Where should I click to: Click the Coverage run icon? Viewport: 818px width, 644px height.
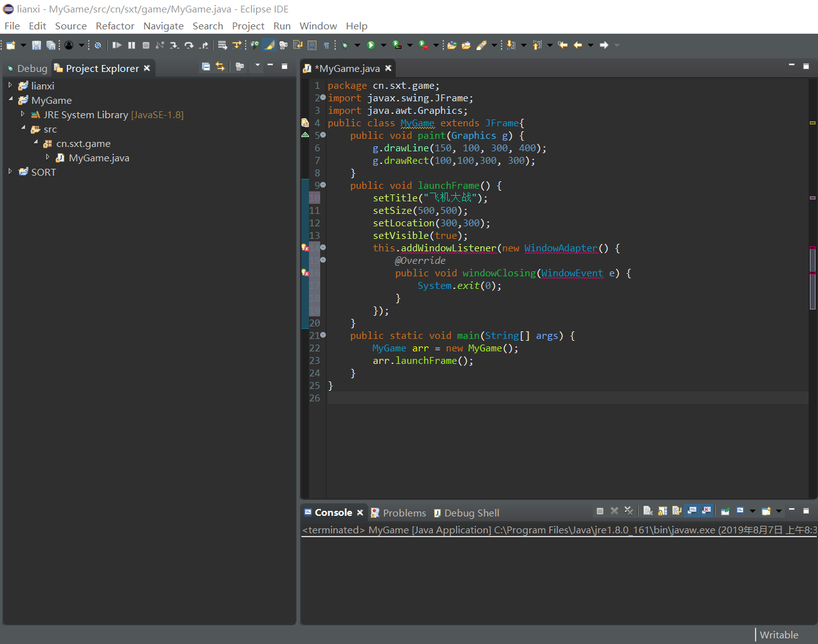[397, 45]
